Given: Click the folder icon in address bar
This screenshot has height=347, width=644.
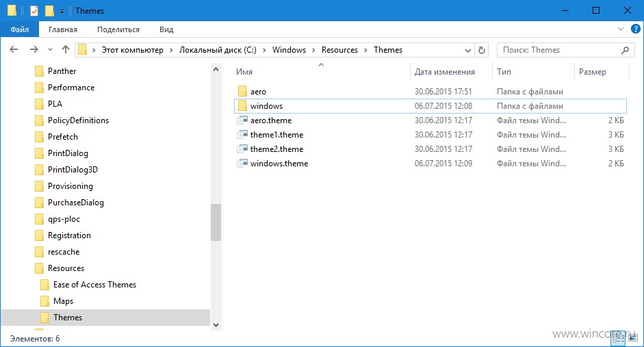Looking at the screenshot, I should pyautogui.click(x=83, y=50).
